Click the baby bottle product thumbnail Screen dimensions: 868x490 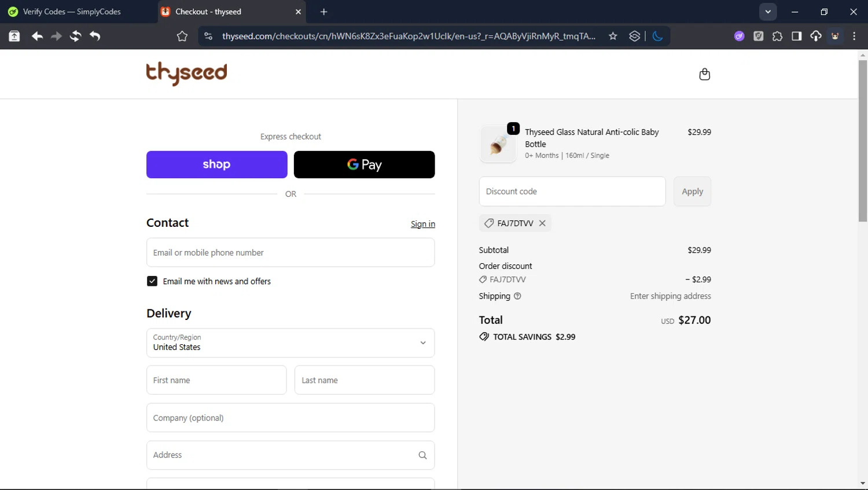(x=498, y=144)
